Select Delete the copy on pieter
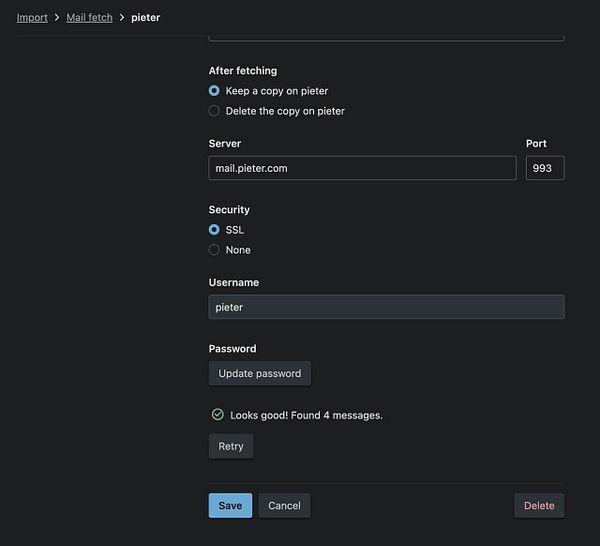The width and height of the screenshot is (600, 546). tap(214, 111)
